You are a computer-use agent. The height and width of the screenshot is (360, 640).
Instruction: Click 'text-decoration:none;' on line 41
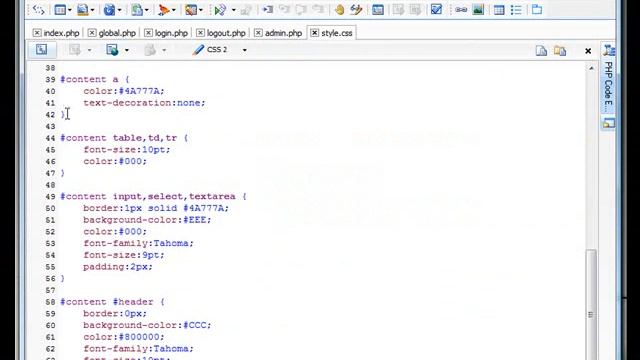click(x=144, y=103)
